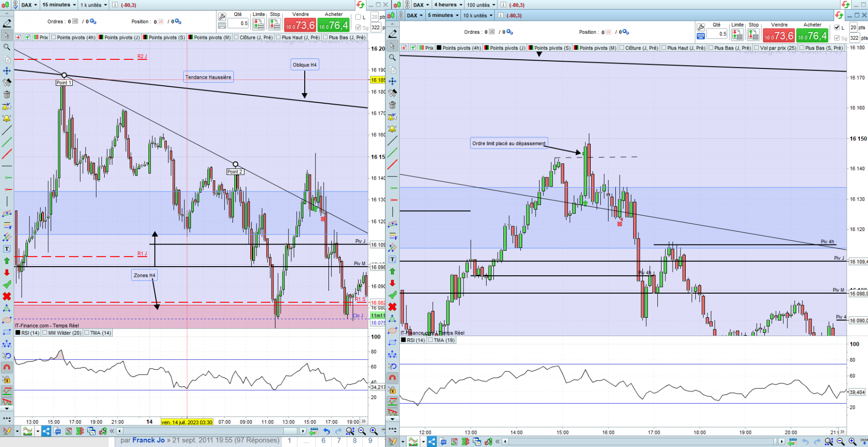Zoom in with the plus magnifier icon
This screenshot has width=868, height=447.
click(x=374, y=431)
